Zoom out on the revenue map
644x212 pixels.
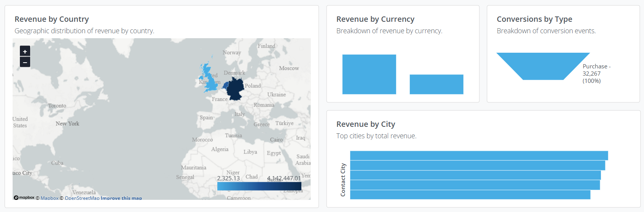point(25,62)
